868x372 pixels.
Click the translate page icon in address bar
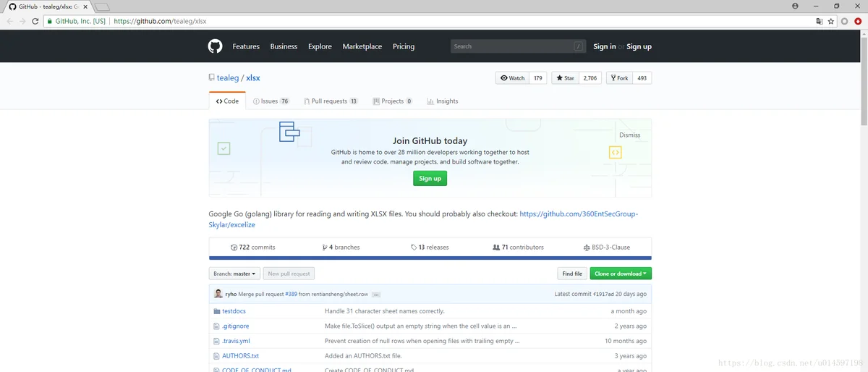tap(820, 21)
